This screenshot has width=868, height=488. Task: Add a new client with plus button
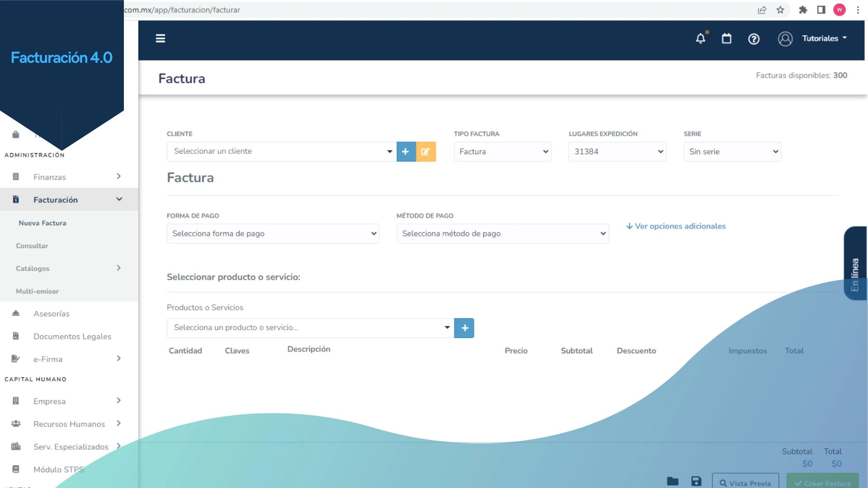pos(406,152)
